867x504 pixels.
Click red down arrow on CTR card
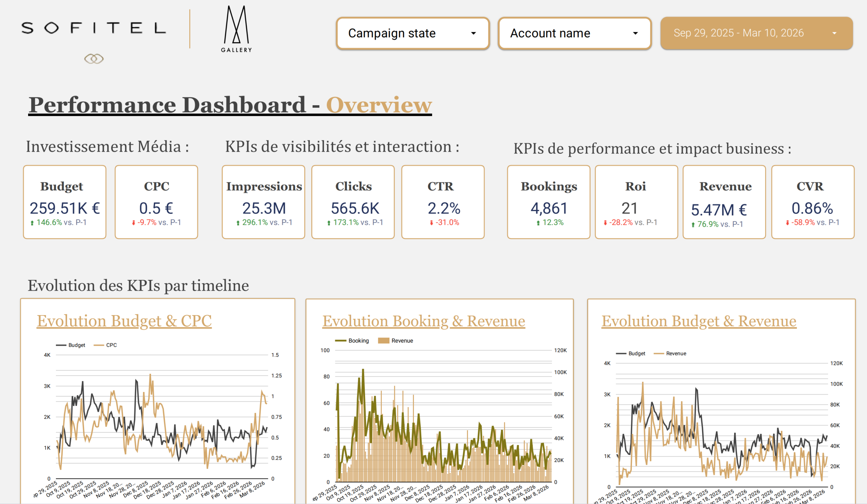(431, 223)
